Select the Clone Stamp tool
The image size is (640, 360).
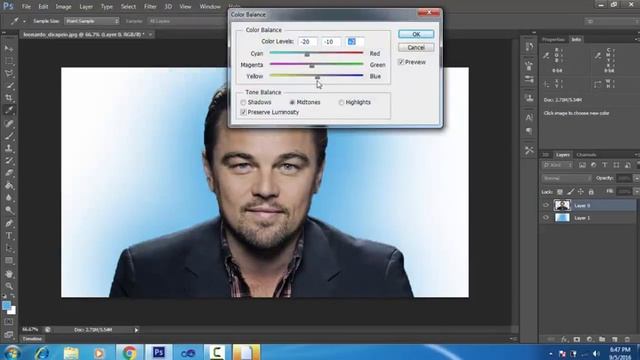click(x=9, y=148)
